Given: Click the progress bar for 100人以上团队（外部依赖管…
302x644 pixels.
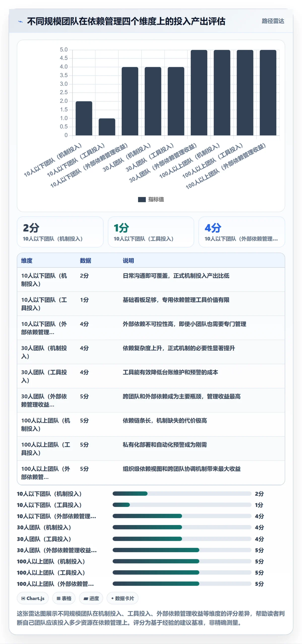Looking at the screenshot, I should pyautogui.click(x=182, y=584).
